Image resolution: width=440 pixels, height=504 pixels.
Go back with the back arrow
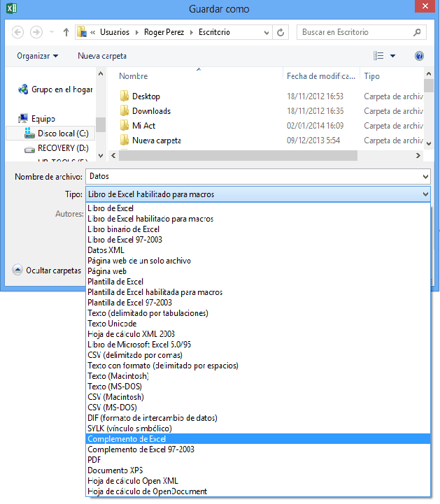17,32
